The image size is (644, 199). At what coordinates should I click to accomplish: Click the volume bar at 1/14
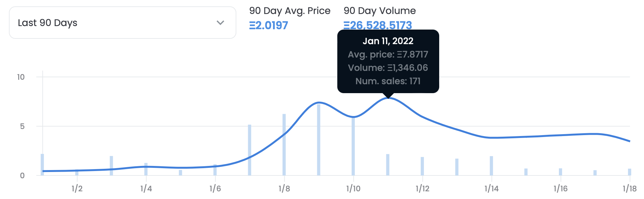pyautogui.click(x=491, y=166)
